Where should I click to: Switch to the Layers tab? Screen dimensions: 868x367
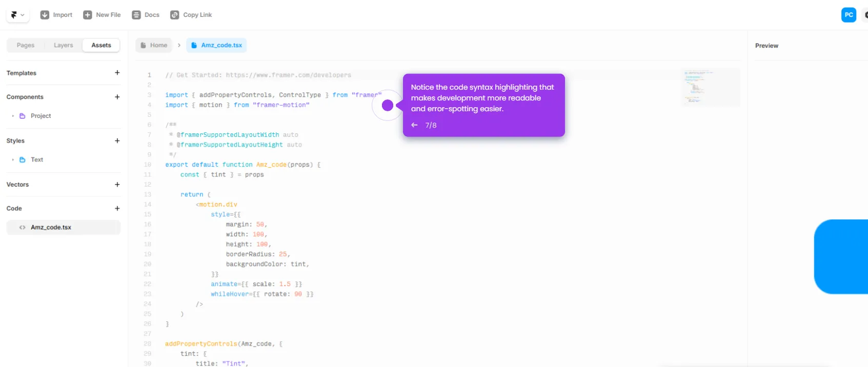coord(64,45)
